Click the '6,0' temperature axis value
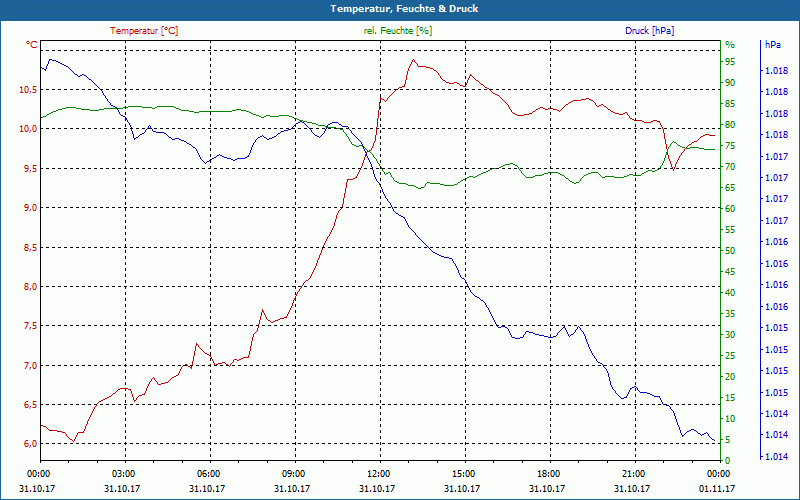Screen dimensions: 800x500 click(x=31, y=443)
